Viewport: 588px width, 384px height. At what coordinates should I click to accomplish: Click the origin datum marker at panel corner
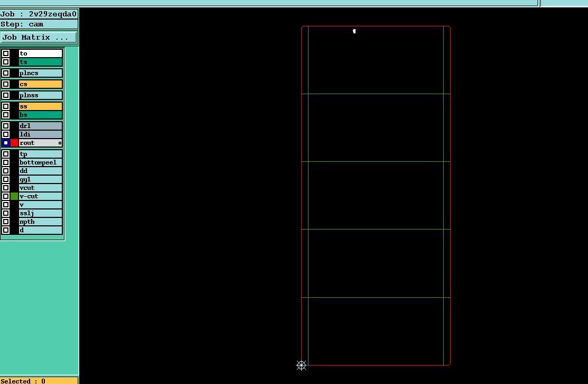click(x=301, y=365)
